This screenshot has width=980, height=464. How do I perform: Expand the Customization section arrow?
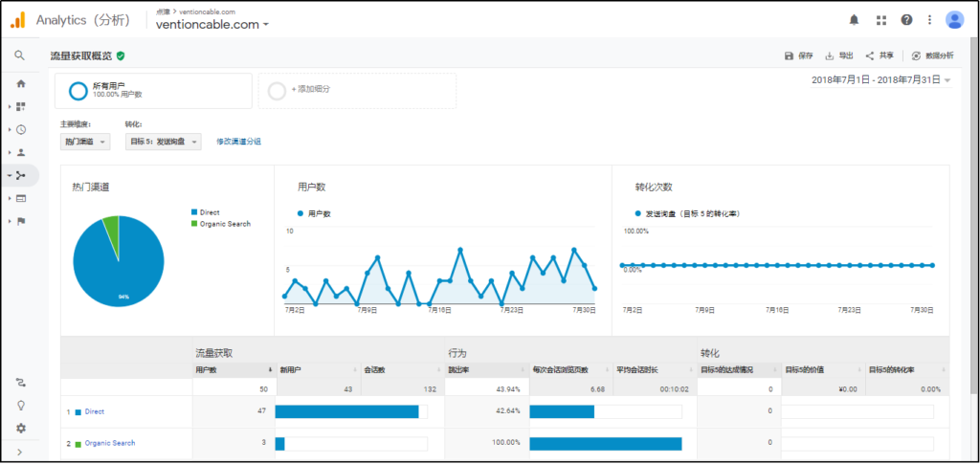10,107
